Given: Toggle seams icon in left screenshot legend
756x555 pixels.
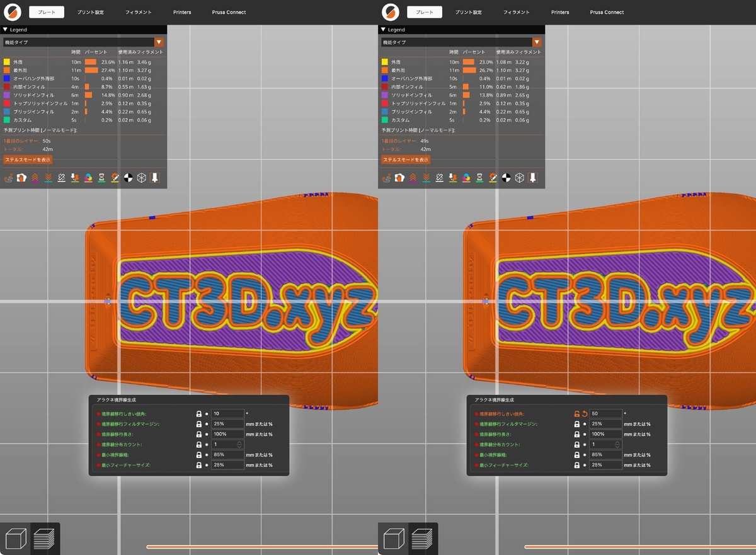Looking at the screenshot, I should point(62,178).
